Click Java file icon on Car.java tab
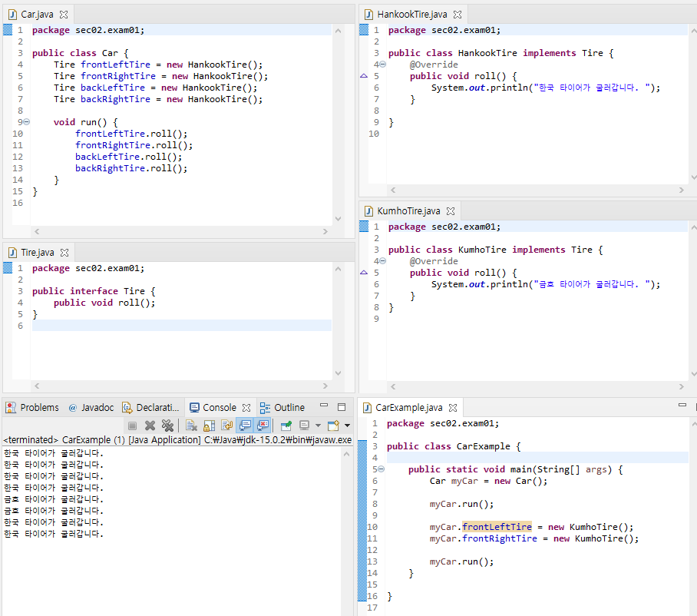Viewport: 697px width, 616px height. 12,15
